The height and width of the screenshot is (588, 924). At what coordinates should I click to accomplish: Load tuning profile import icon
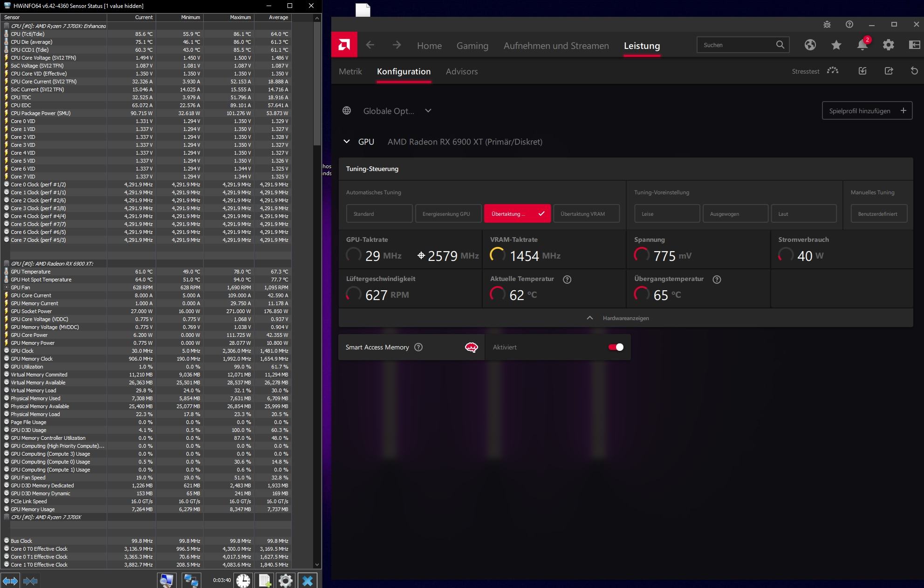coord(862,71)
